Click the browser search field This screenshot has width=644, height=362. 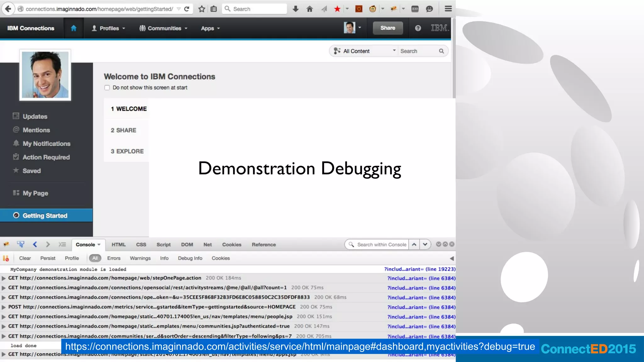(x=255, y=9)
